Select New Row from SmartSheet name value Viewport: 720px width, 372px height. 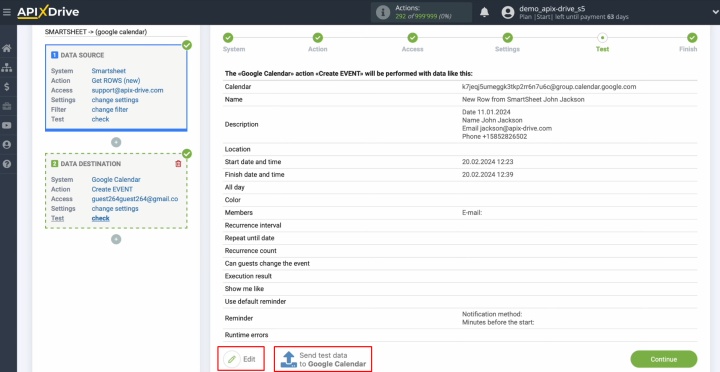pos(523,99)
